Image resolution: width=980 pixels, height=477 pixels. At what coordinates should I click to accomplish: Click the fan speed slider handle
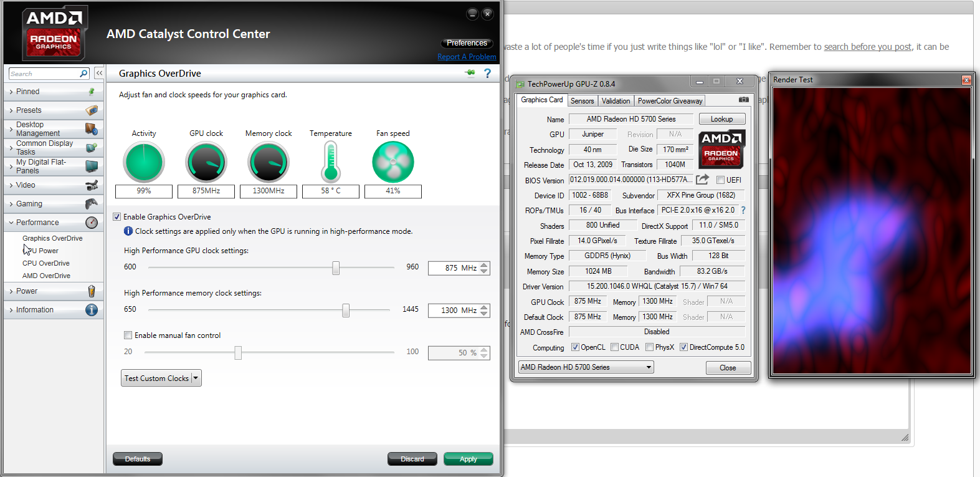(x=238, y=353)
